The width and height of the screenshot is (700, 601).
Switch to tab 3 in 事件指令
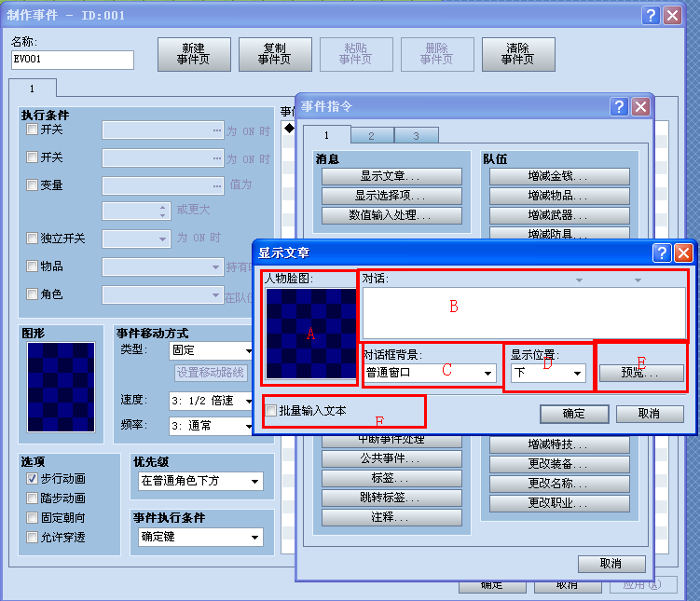coord(416,136)
